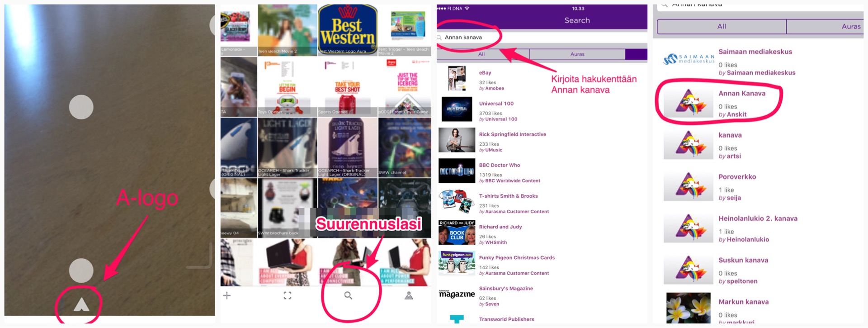Open the Richard and Judy Book Club thumbnail
Image resolution: width=868 pixels, height=328 pixels.
click(457, 233)
